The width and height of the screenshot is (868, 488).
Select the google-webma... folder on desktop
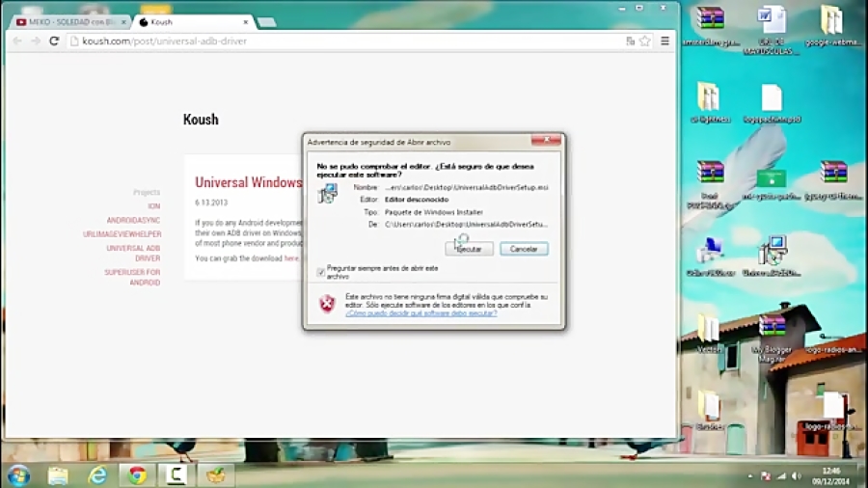832,26
